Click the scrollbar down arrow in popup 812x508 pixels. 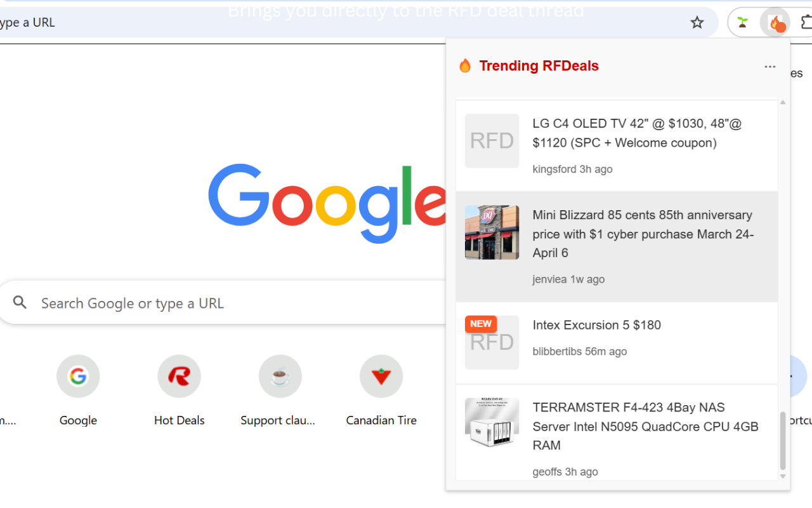pos(783,476)
